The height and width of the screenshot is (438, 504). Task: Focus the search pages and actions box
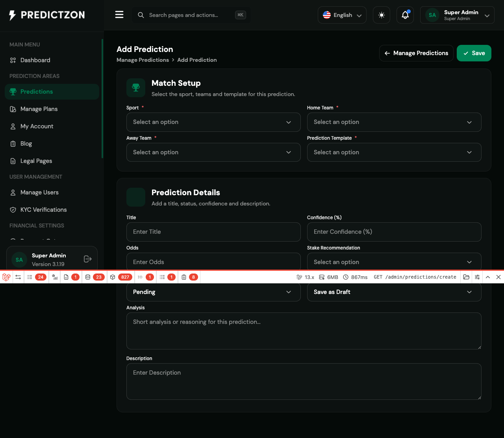click(191, 15)
